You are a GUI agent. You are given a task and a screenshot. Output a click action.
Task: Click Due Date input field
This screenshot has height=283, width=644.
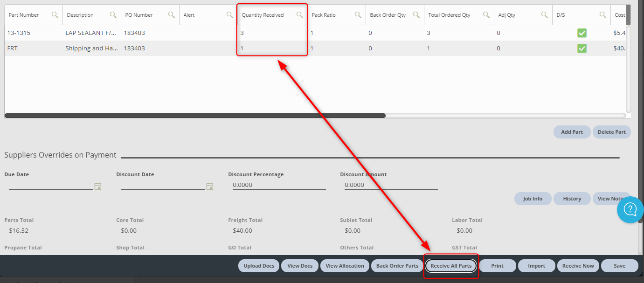50,185
